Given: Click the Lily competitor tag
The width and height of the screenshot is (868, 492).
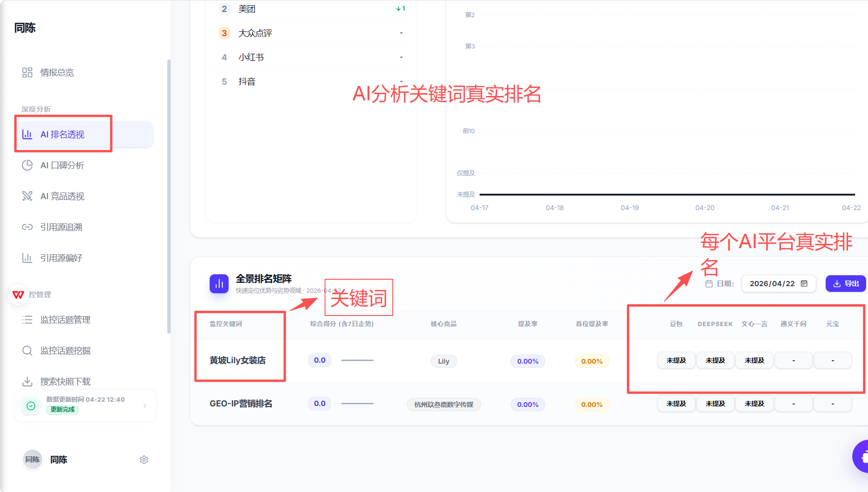Looking at the screenshot, I should 444,361.
